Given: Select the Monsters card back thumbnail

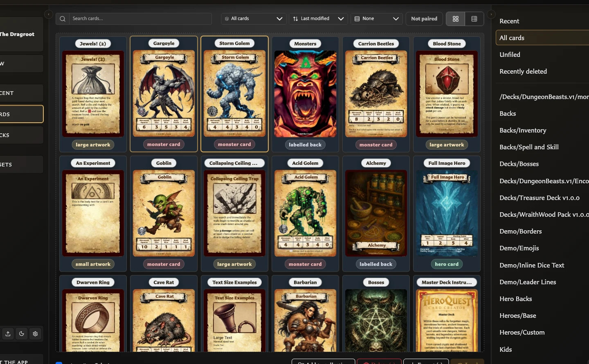Looking at the screenshot, I should [305, 94].
